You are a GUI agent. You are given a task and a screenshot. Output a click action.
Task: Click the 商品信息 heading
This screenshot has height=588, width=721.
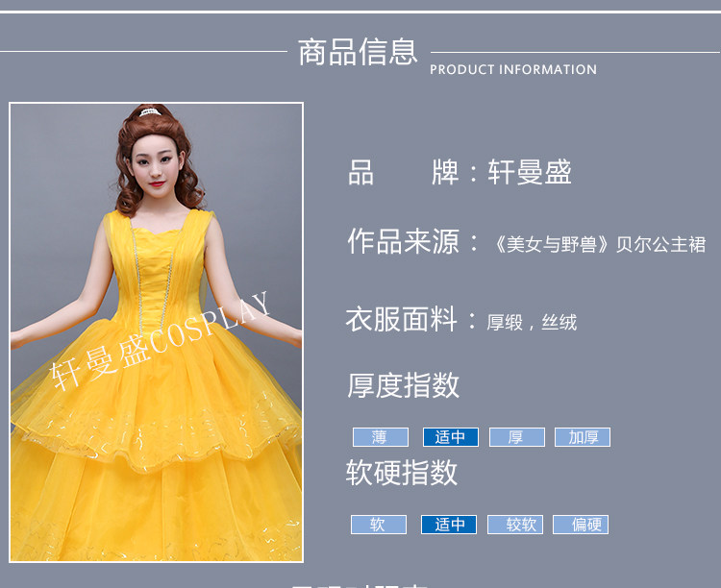358,52
